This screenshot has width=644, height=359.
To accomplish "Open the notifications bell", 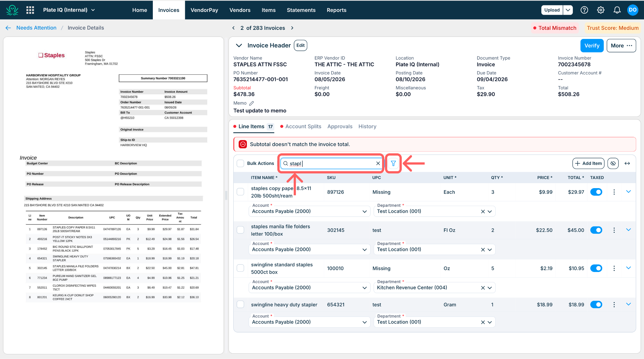I will [x=617, y=10].
